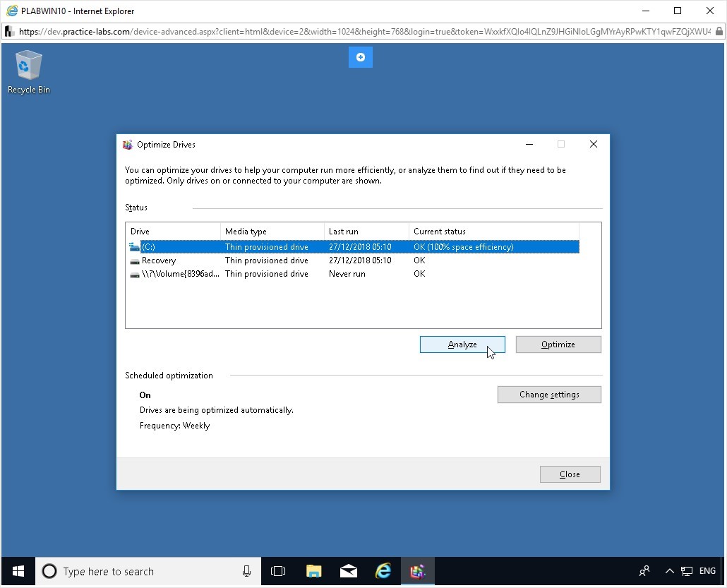Screen dimensions: 727x588
Task: Click the Optimize Drives title bar icon
Action: click(x=128, y=145)
